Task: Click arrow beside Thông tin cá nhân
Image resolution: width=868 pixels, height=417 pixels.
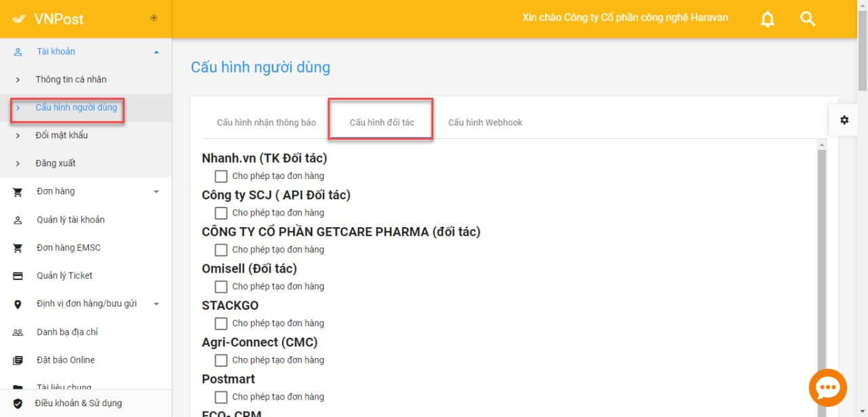Action: click(18, 80)
